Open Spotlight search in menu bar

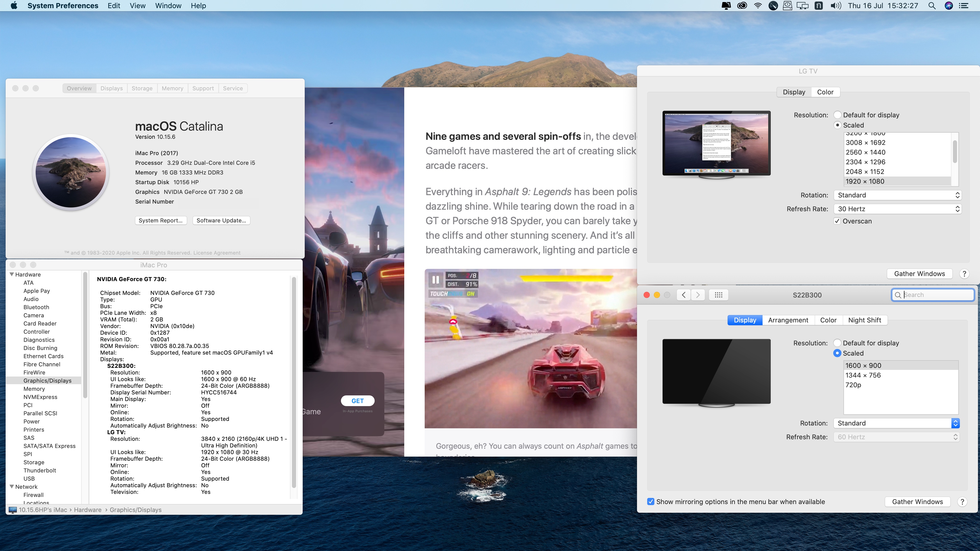(x=932, y=6)
